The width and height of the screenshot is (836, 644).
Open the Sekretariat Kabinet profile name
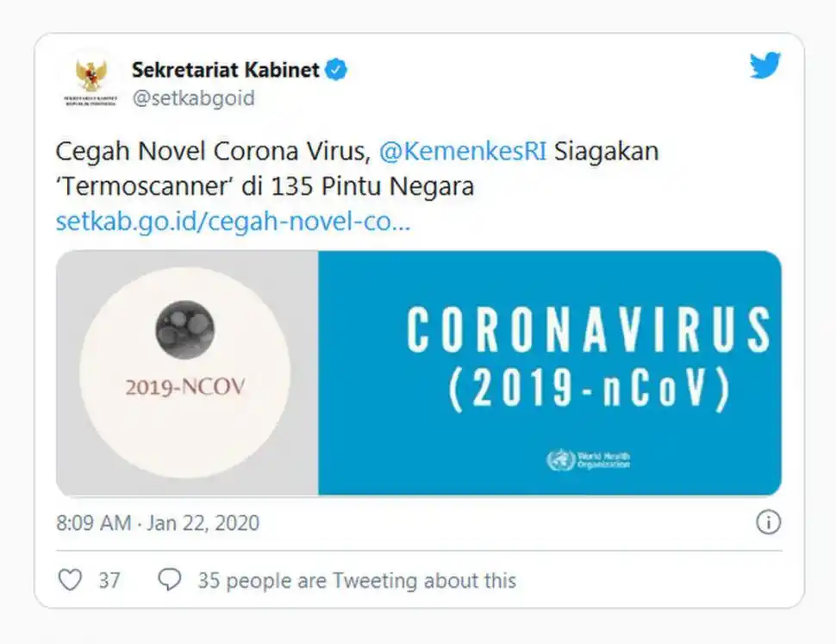(226, 70)
